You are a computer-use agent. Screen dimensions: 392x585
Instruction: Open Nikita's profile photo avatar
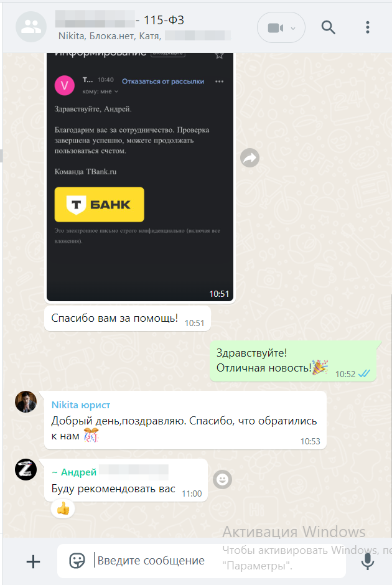[x=26, y=402]
